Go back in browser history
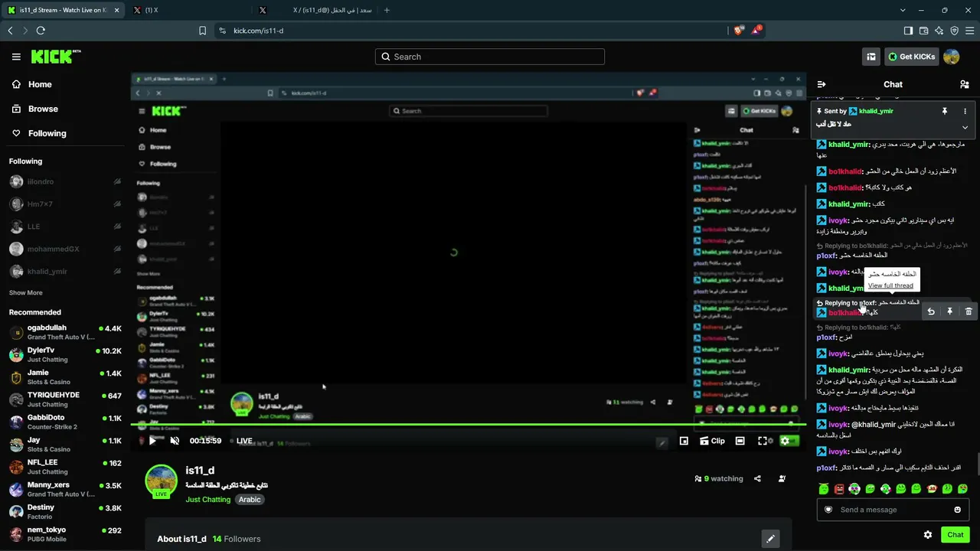 pos(10,31)
